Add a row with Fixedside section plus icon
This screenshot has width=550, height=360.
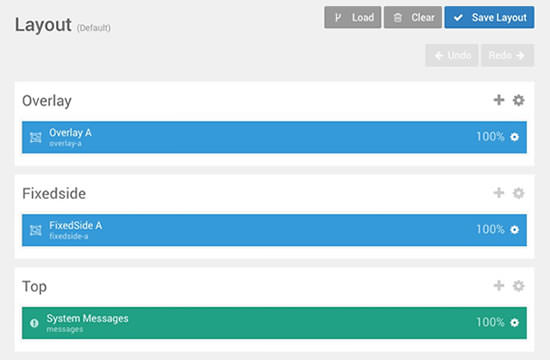499,193
